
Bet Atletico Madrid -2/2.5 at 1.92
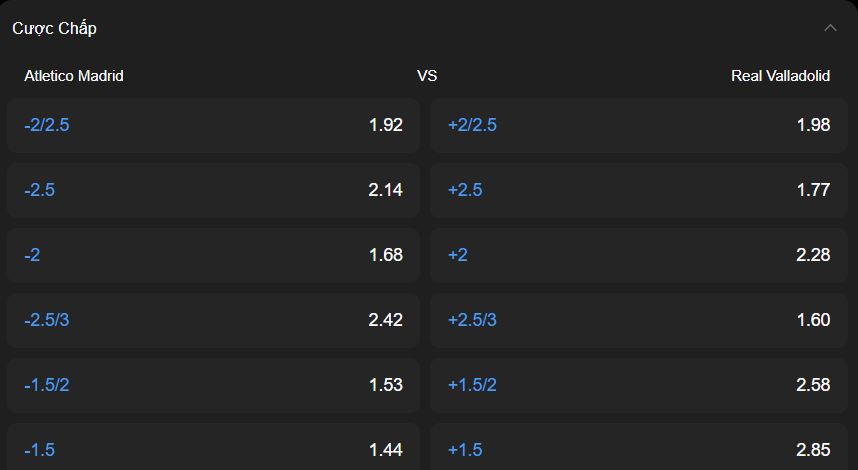[x=213, y=125]
